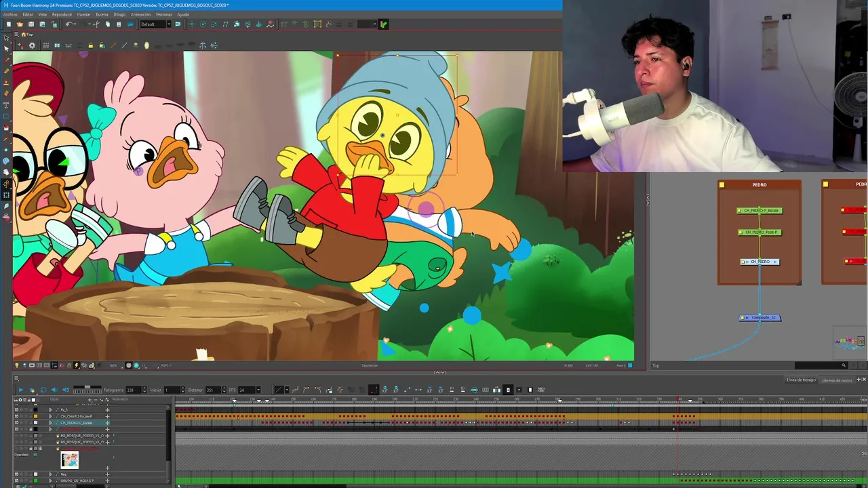Open the FPS dropdown arrow

pyautogui.click(x=258, y=390)
